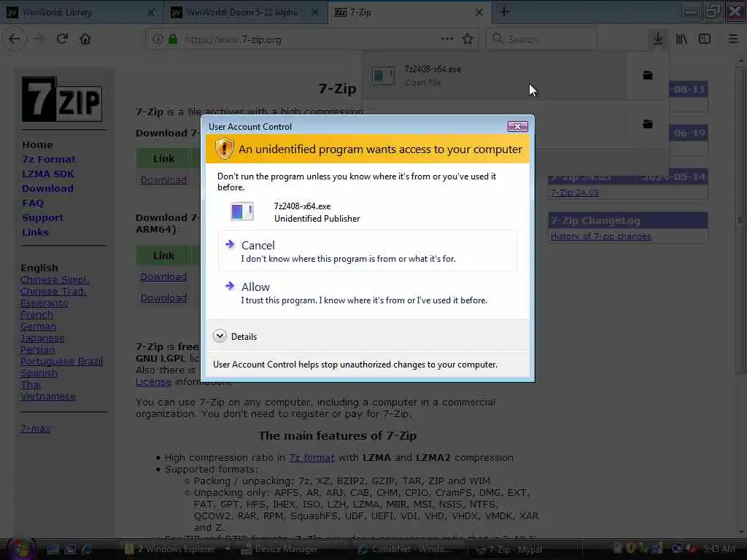747x560 pixels.
Task: Open the site information icon in address bar
Action: point(158,39)
